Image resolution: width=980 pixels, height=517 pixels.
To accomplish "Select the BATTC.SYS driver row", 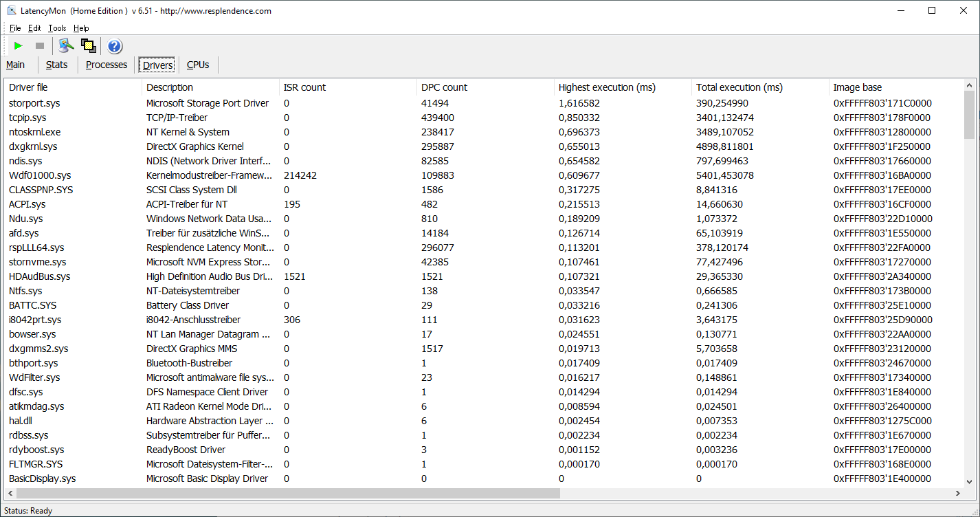I will pos(484,305).
